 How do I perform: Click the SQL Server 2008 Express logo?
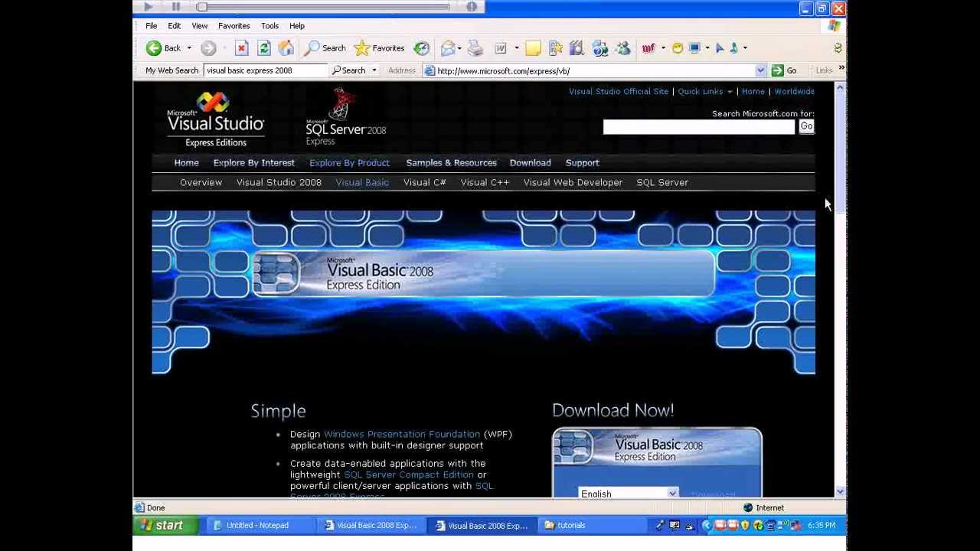pyautogui.click(x=346, y=117)
